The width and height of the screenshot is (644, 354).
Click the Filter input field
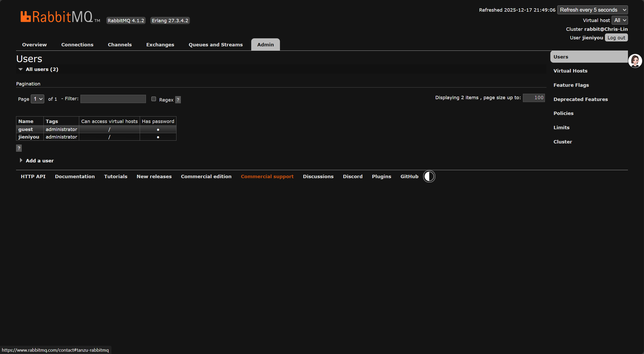pos(113,99)
